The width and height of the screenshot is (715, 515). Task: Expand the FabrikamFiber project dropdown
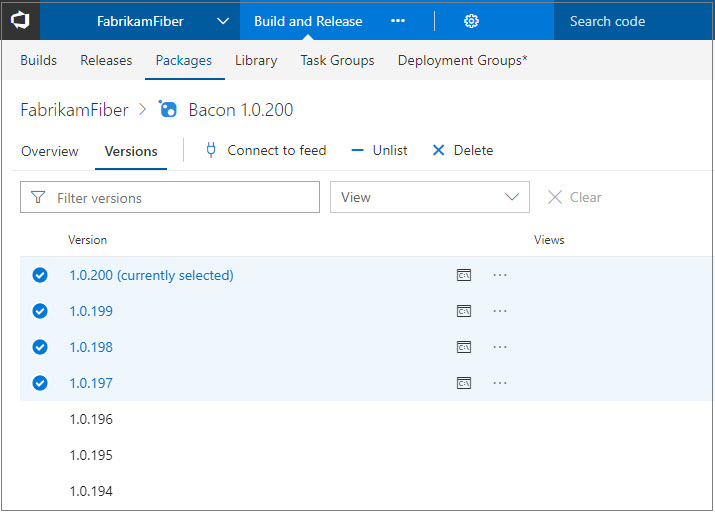coord(223,21)
